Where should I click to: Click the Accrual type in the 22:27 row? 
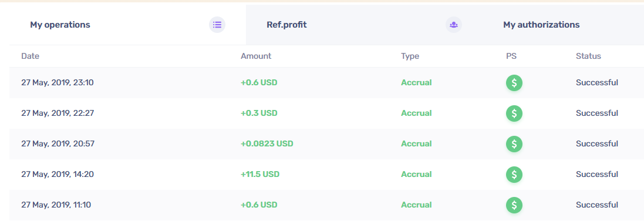416,113
